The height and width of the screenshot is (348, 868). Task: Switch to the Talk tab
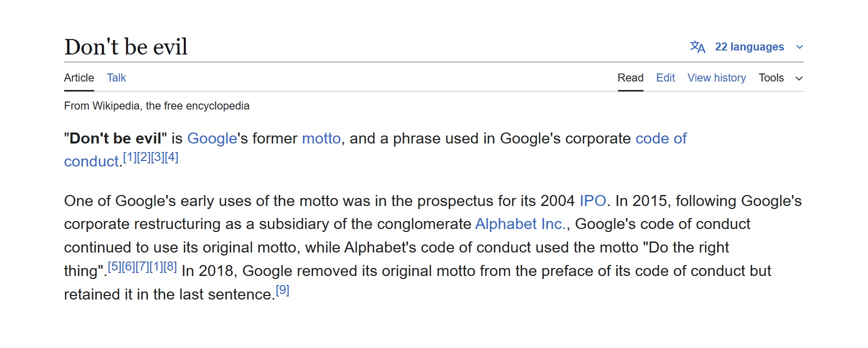(116, 78)
